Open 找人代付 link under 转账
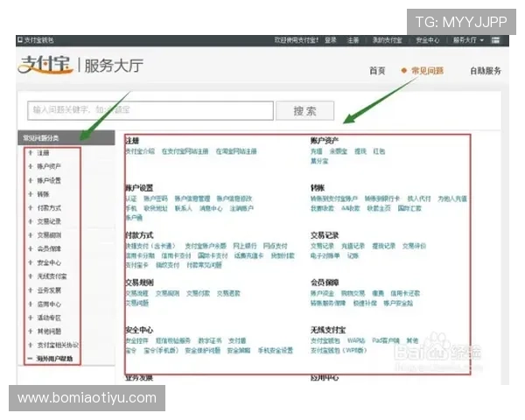 pyautogui.click(x=419, y=199)
